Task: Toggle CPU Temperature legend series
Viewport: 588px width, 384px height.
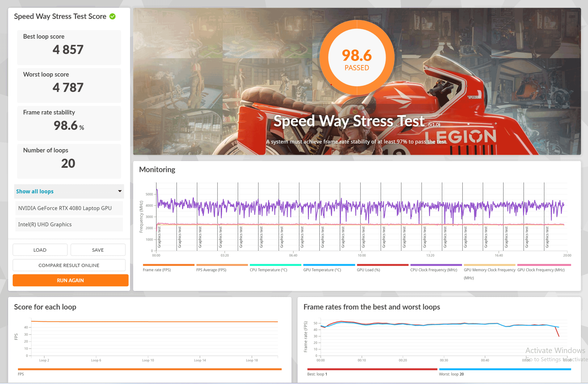Action: tap(268, 270)
